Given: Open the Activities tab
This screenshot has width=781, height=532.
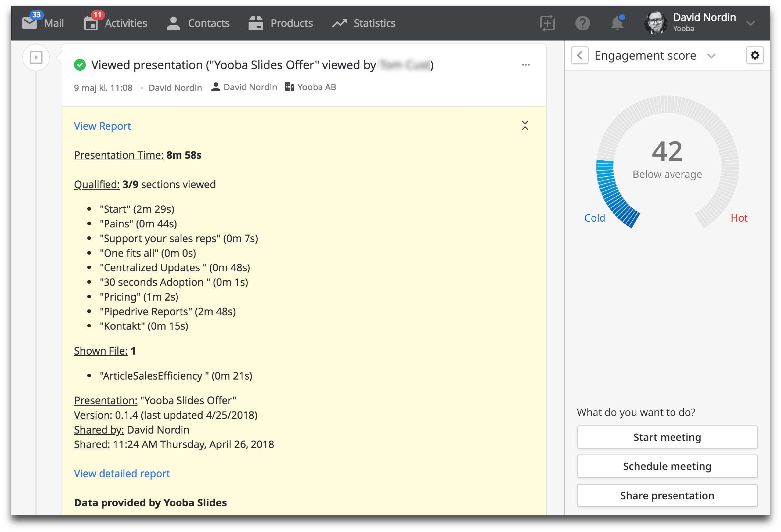Looking at the screenshot, I should click(126, 23).
